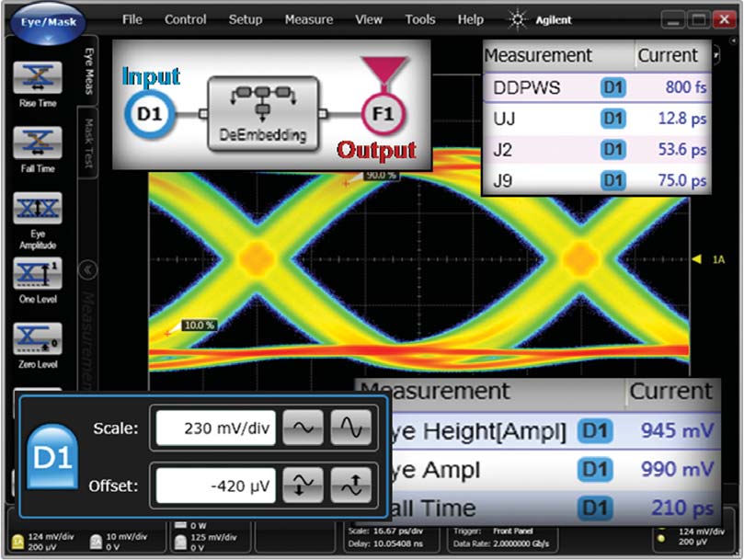Increase the D1 vertical scale button
744x560 pixels.
tap(350, 428)
